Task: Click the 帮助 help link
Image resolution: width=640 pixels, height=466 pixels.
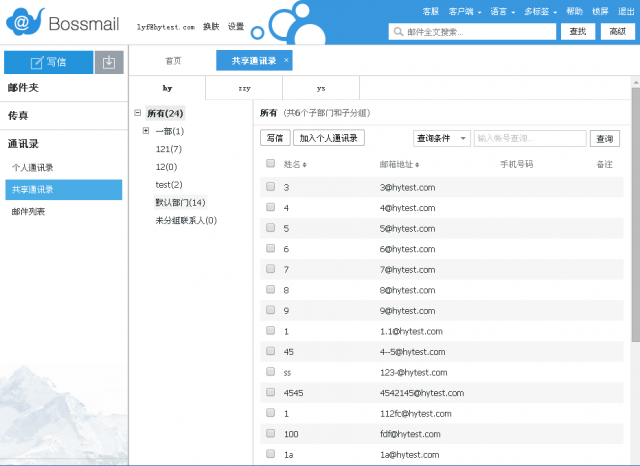Action: click(574, 11)
